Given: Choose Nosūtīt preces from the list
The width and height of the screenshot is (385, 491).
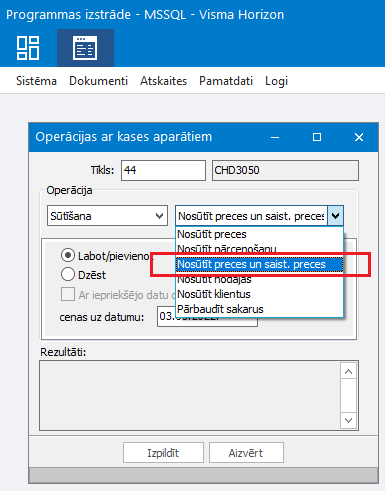Looking at the screenshot, I should pos(259,234).
